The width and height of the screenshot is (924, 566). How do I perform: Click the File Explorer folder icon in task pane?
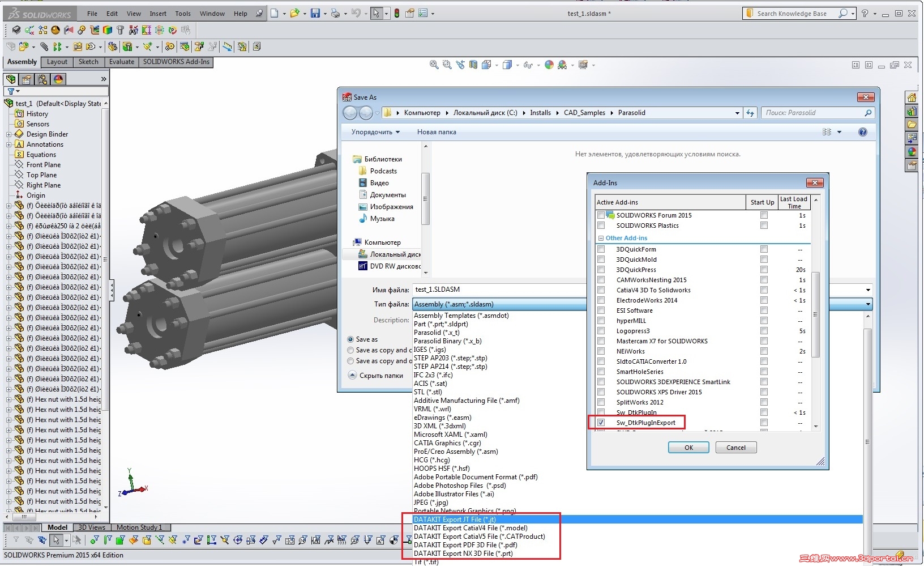(912, 125)
